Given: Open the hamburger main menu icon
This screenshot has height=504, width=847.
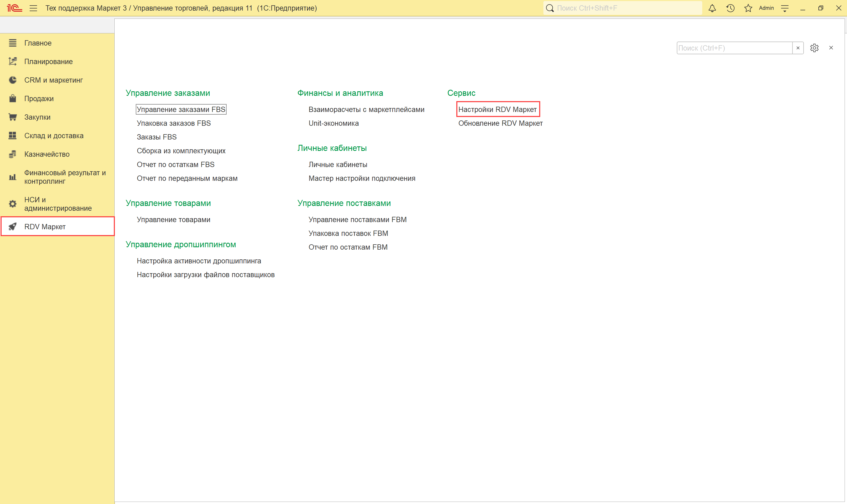Looking at the screenshot, I should pyautogui.click(x=33, y=8).
